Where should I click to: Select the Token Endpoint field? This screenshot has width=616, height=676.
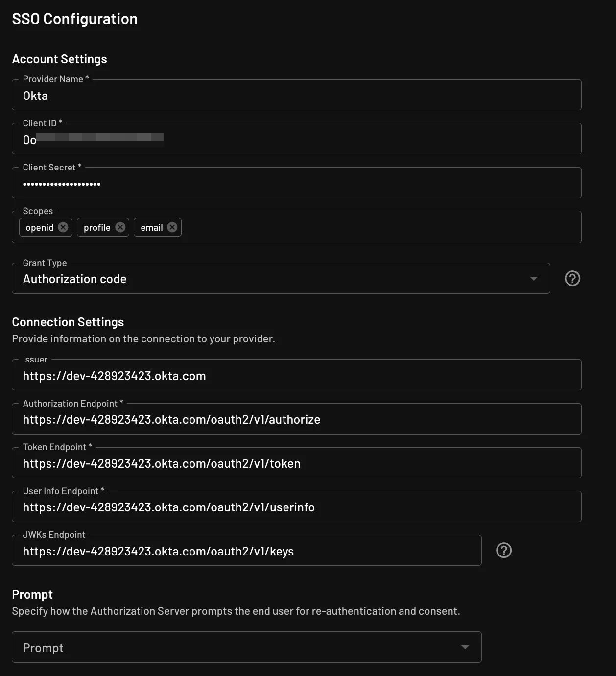296,463
